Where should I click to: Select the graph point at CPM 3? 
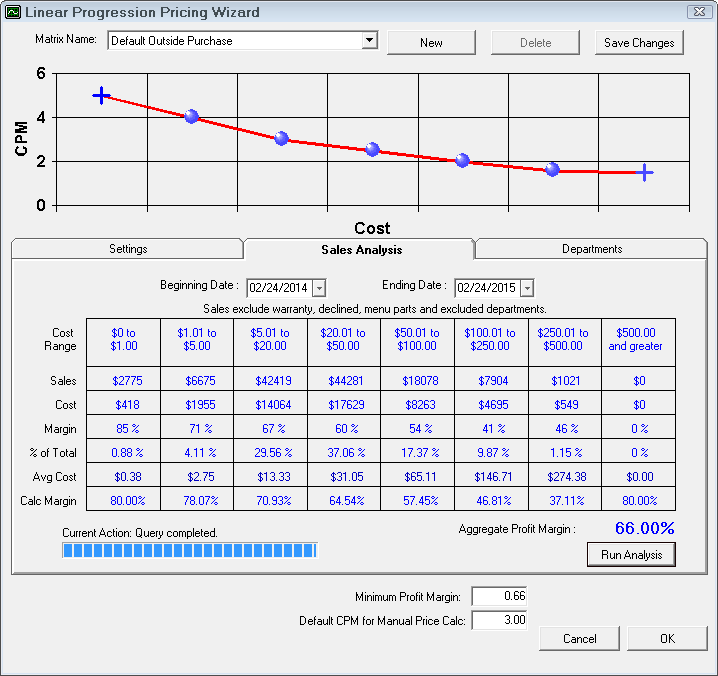coord(281,139)
